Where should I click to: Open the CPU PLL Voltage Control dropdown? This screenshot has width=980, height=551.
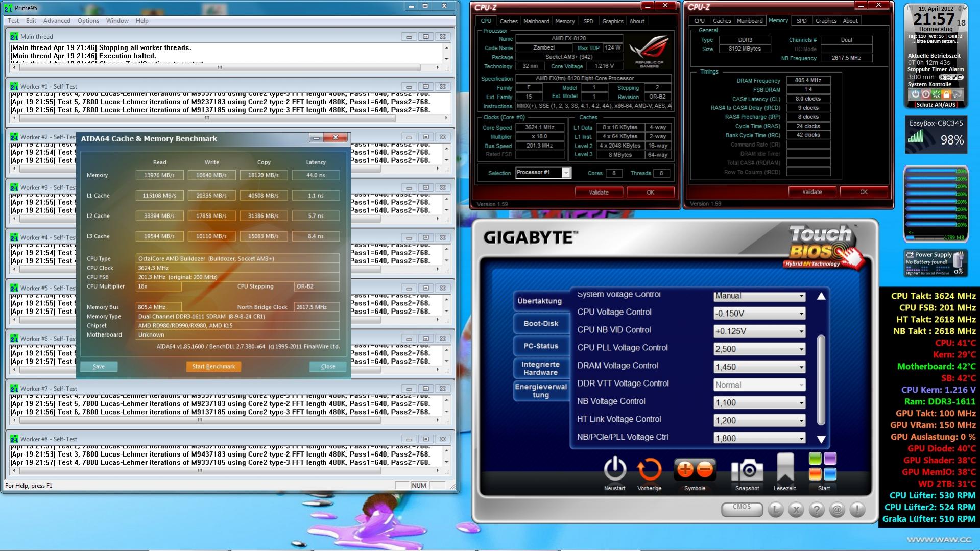point(759,349)
